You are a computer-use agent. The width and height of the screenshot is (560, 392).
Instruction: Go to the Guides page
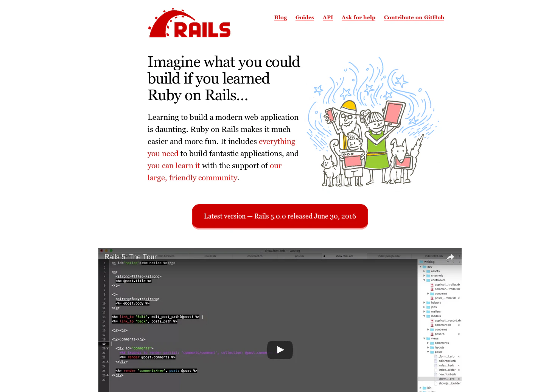305,17
